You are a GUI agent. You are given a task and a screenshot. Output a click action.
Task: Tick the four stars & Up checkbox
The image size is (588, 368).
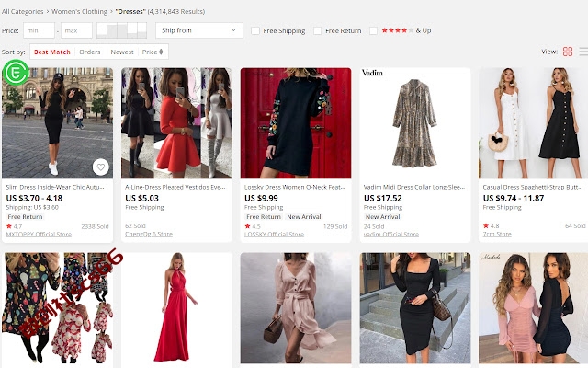coord(374,30)
